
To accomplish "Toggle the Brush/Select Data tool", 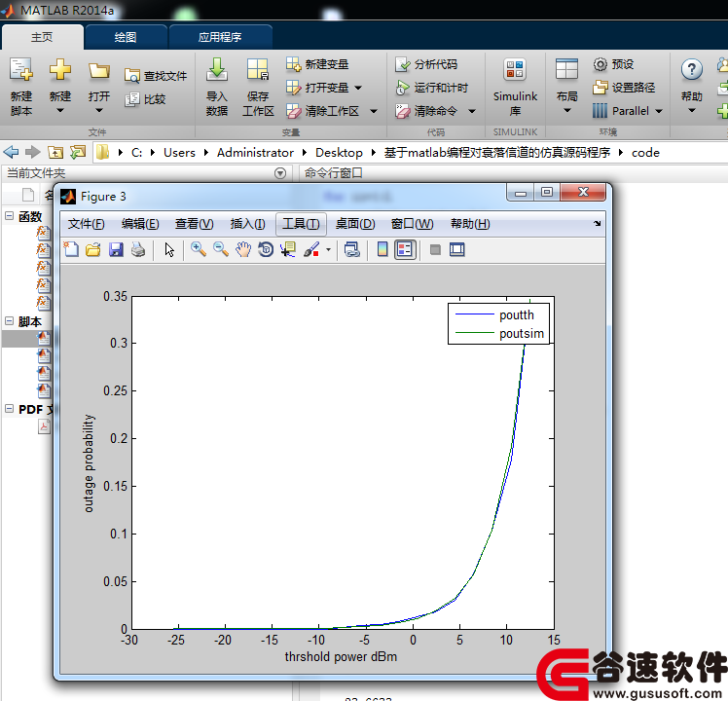I will tap(311, 249).
